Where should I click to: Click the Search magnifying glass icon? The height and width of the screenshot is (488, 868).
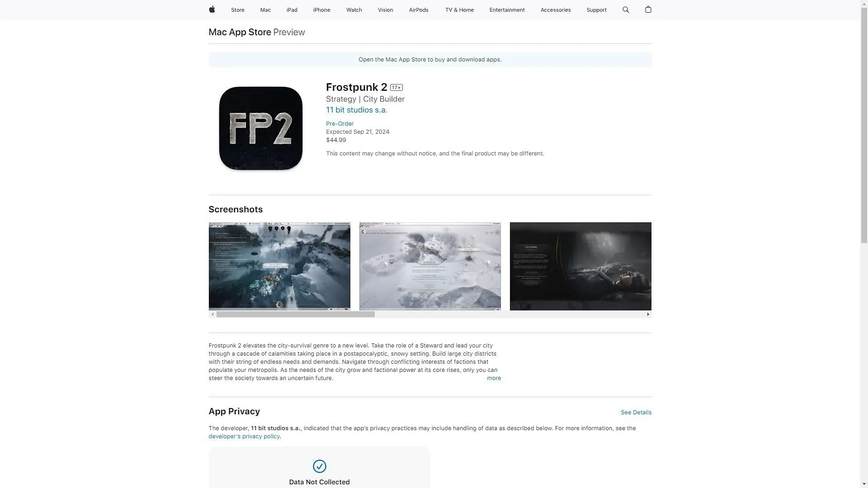pos(625,9)
